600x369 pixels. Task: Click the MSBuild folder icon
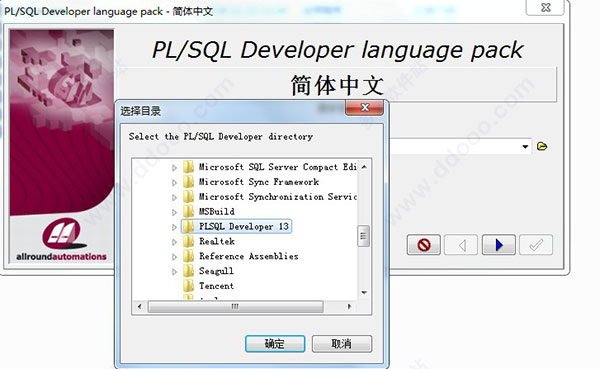click(188, 211)
